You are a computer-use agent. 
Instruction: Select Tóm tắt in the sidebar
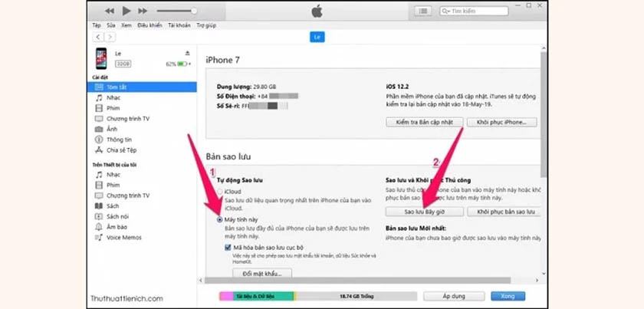tap(142, 87)
